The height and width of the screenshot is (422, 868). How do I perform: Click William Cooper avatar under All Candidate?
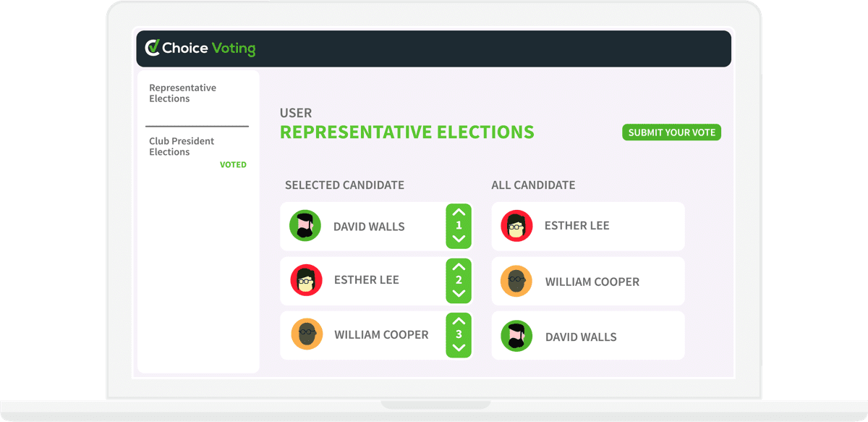click(x=516, y=281)
